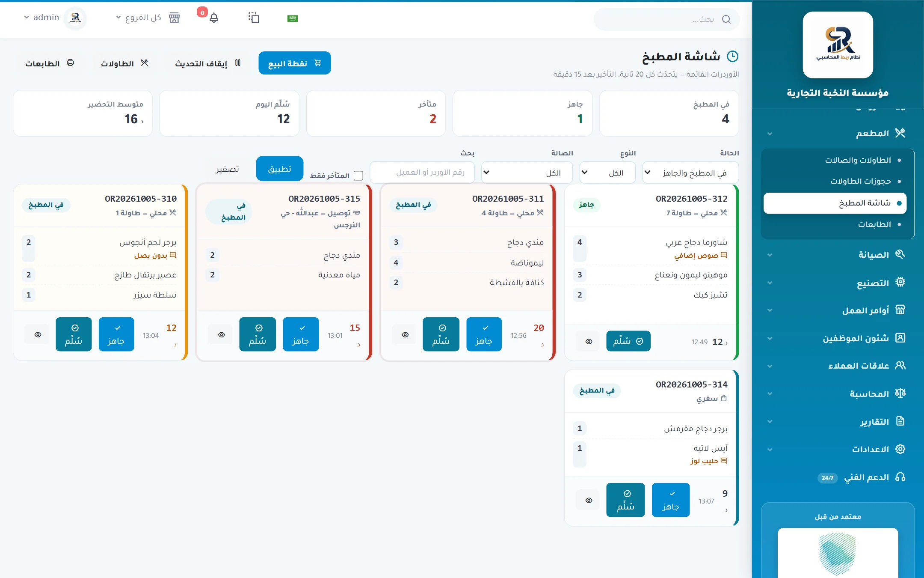Open the admin user menu
Screen dimensions: 924x578
point(41,18)
